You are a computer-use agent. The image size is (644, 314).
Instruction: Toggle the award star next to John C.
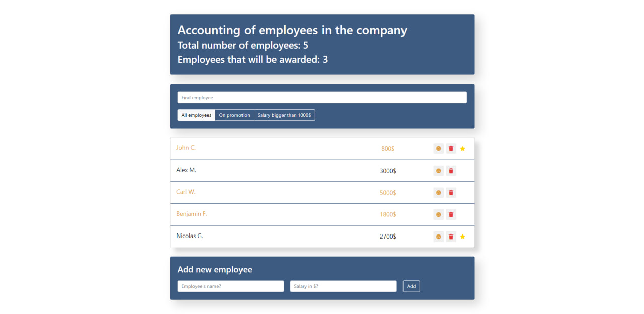[462, 148]
